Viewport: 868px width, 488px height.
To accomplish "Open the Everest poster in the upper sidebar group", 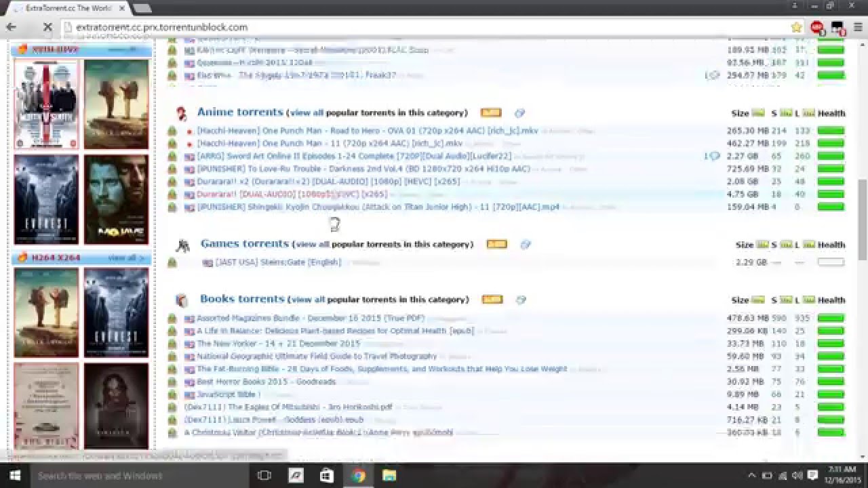I will pyautogui.click(x=47, y=199).
